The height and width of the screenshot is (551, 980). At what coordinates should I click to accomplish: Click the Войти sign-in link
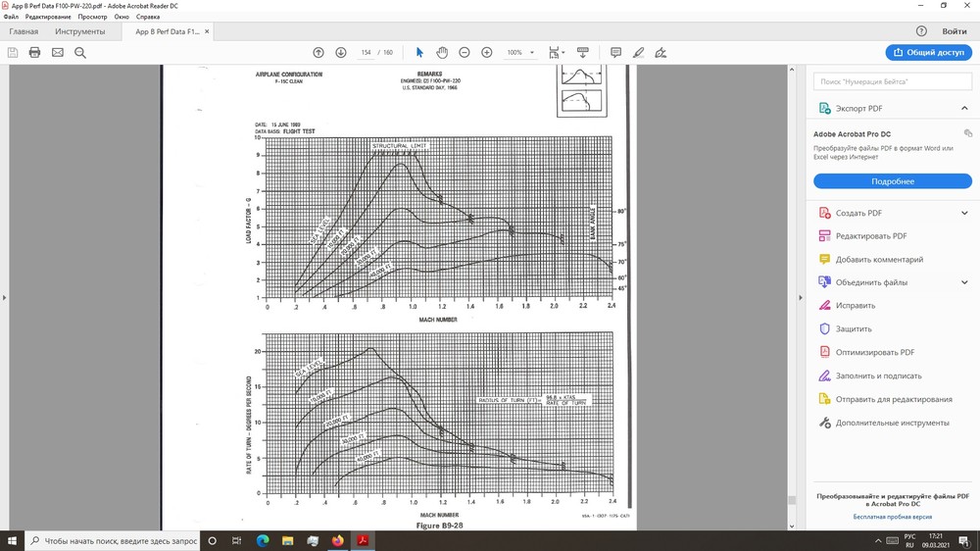point(955,31)
